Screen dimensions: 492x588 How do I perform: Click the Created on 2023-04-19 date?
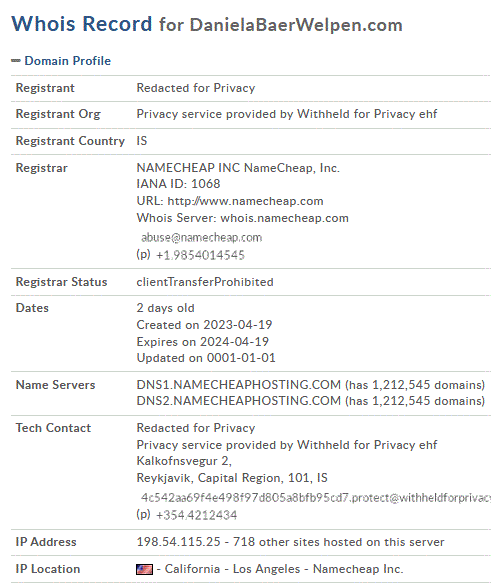(204, 325)
